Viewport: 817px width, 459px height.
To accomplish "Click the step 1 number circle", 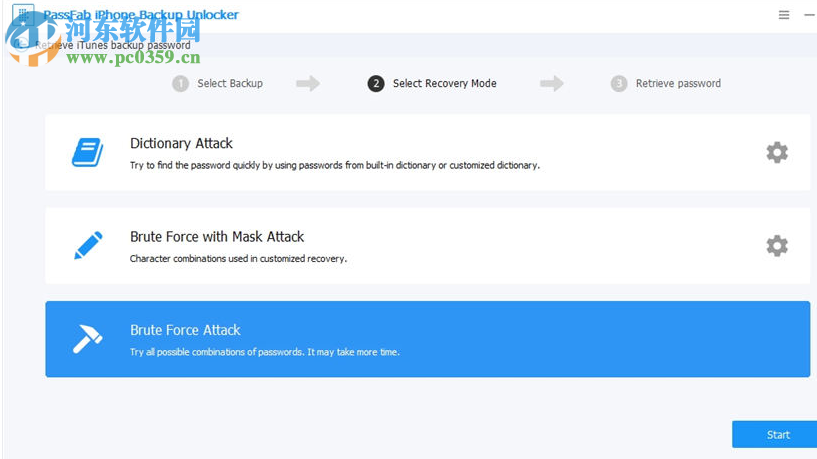I will [180, 83].
